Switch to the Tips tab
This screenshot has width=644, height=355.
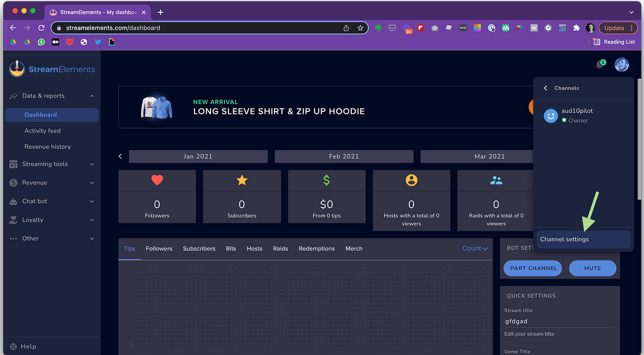(x=130, y=248)
